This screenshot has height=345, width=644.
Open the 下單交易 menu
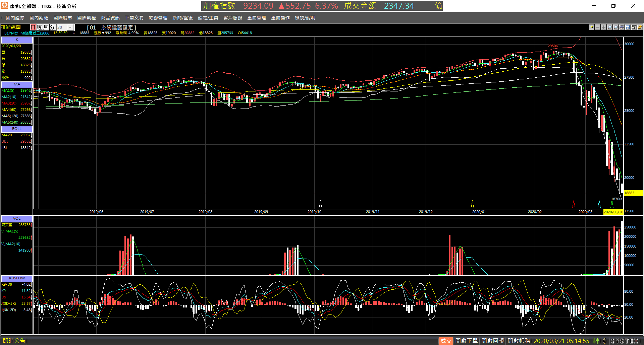(x=134, y=18)
